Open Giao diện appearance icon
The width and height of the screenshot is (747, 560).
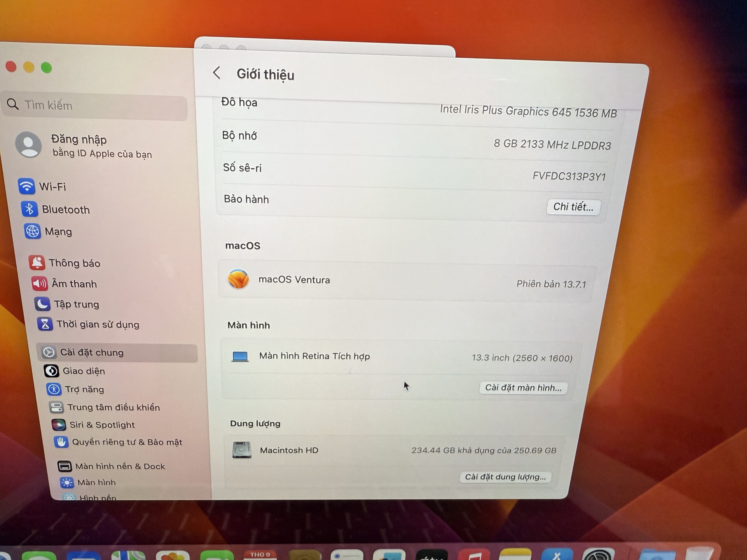(x=51, y=371)
